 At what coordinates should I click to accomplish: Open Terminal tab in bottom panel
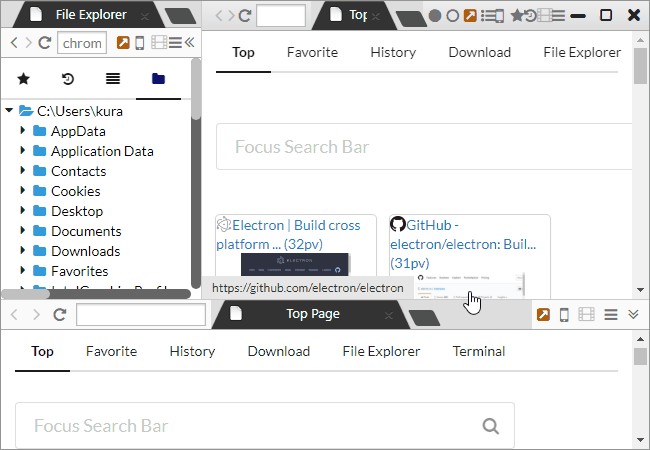click(x=479, y=351)
